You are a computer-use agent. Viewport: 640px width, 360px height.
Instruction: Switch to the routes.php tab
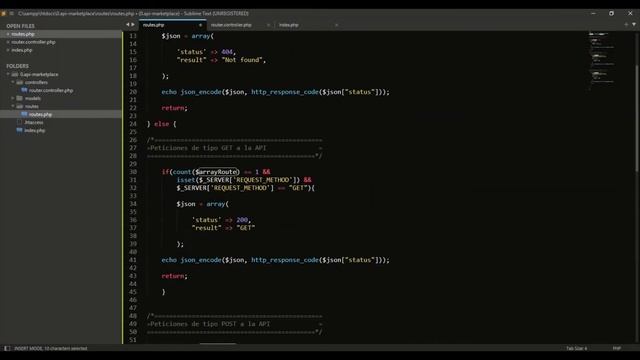(x=172, y=25)
